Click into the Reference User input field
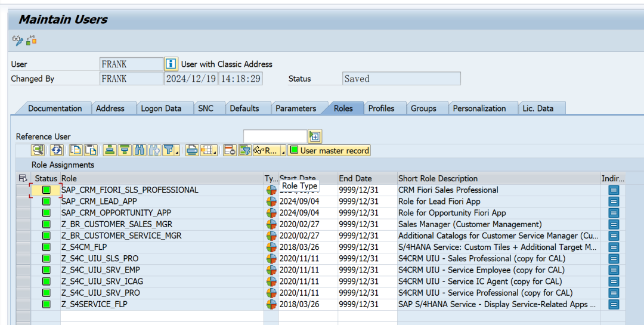Viewport: 644px width, 325px height. [x=275, y=137]
